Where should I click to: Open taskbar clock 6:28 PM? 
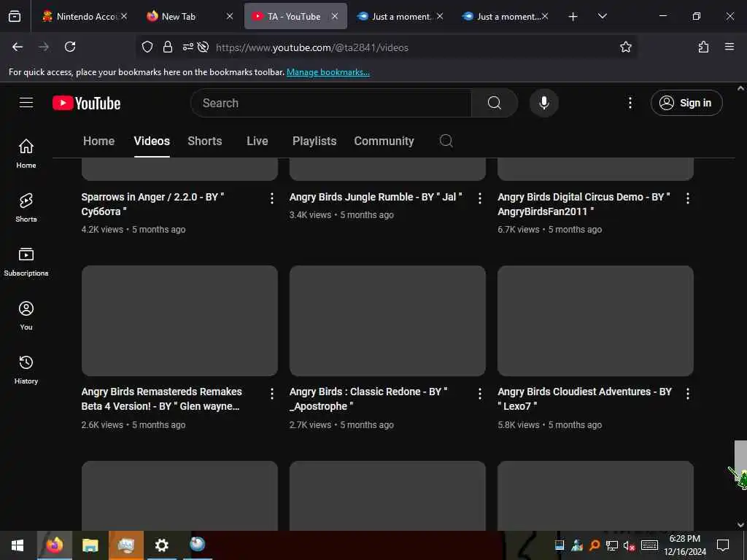(x=684, y=545)
